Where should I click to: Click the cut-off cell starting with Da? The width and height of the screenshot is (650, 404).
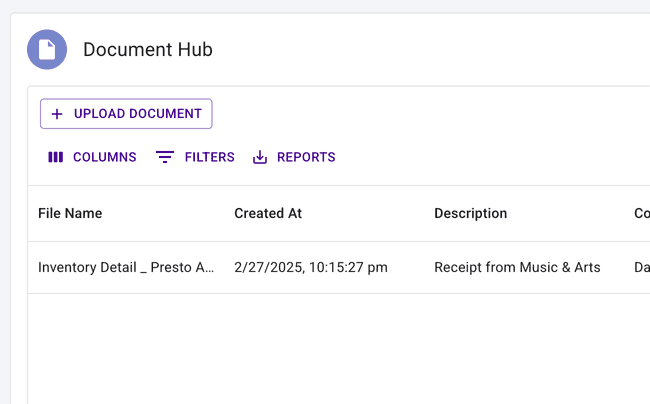(640, 268)
